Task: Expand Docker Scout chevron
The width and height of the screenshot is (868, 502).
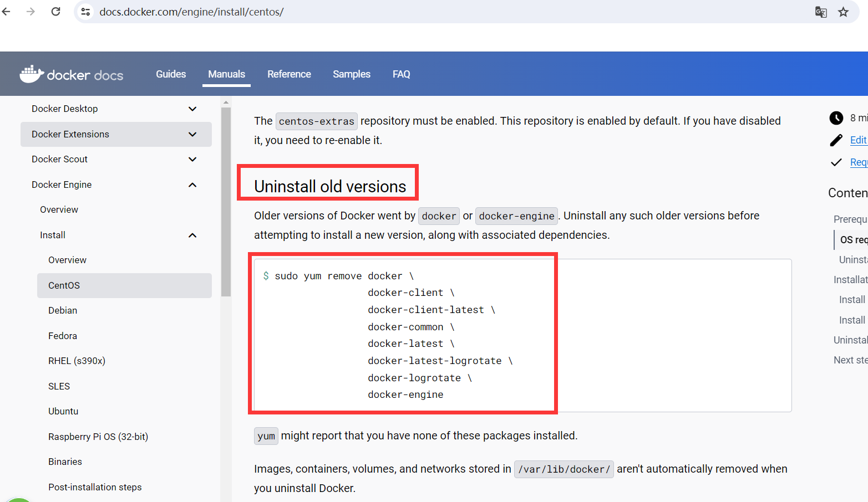Action: pos(192,159)
